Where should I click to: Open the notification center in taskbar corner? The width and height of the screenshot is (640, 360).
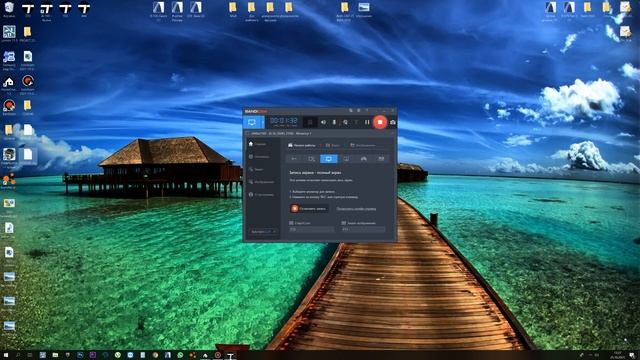632,355
